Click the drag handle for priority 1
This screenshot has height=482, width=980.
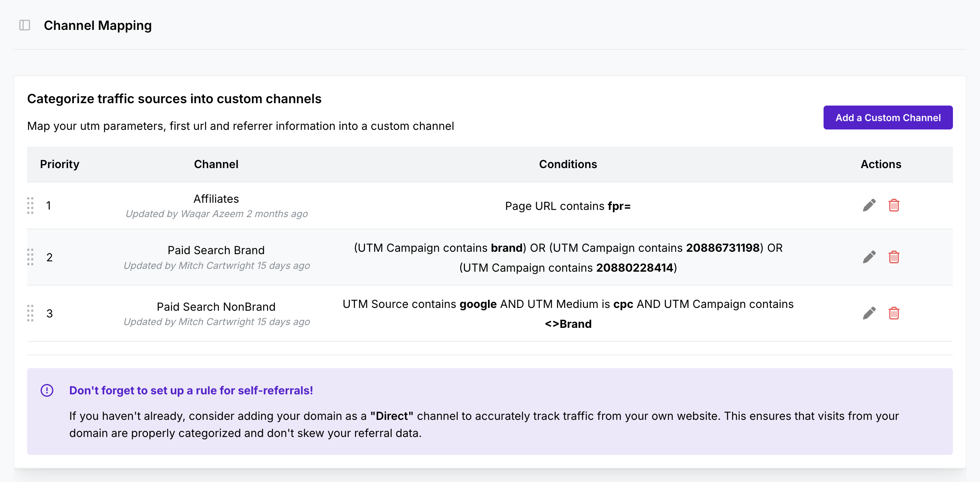point(30,206)
